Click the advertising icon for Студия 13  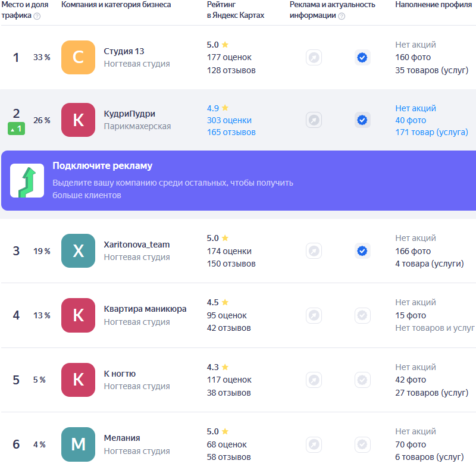(x=314, y=58)
